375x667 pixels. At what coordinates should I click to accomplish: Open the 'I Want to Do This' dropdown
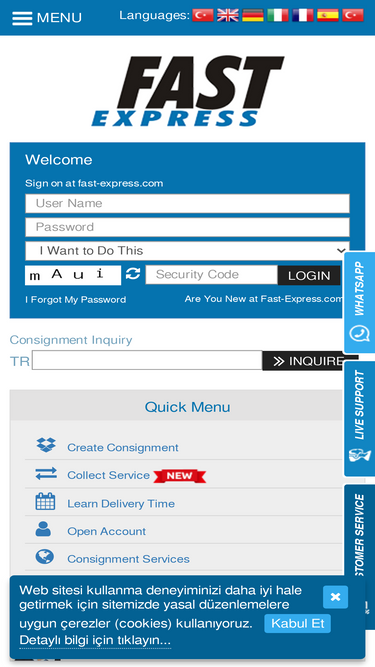188,251
